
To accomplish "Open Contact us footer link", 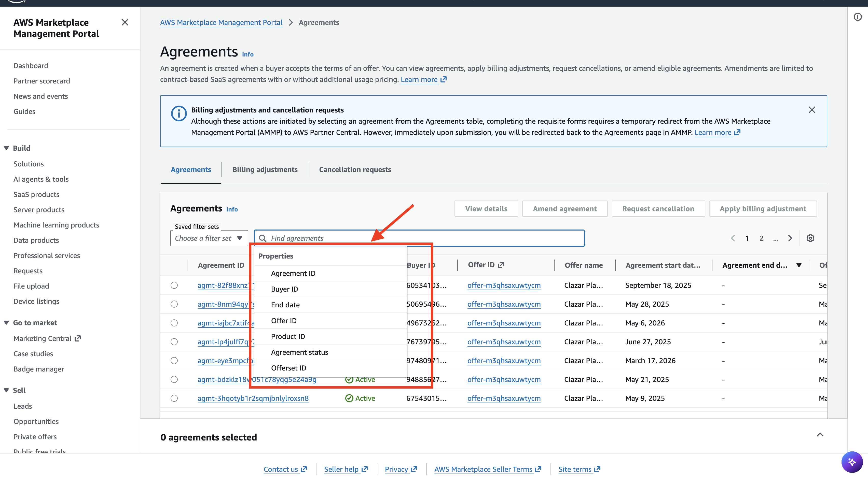I will coord(285,469).
